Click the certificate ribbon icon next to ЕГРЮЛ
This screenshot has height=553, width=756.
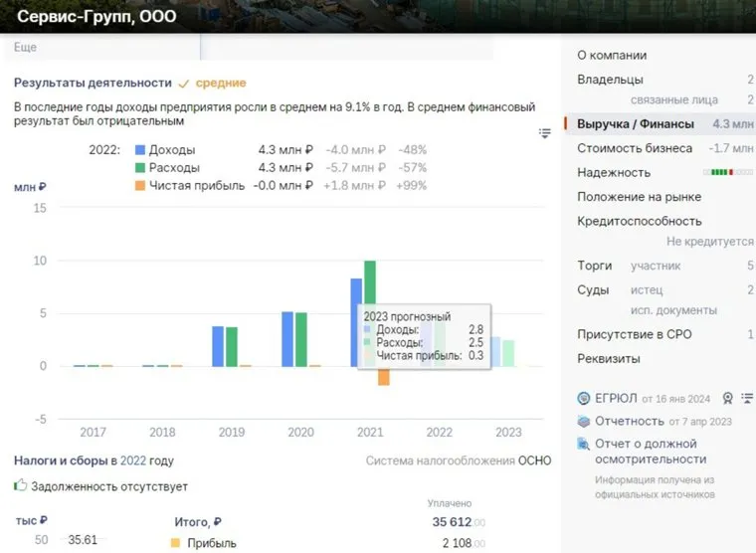pyautogui.click(x=727, y=399)
